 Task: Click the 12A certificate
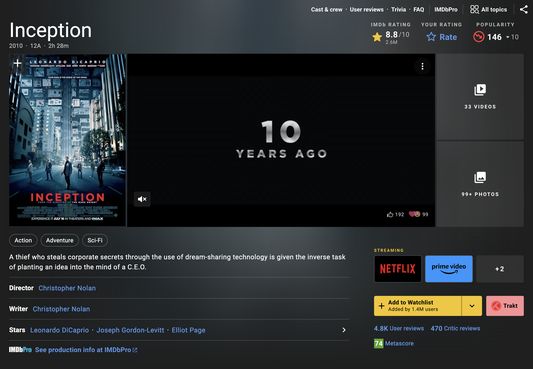[35, 46]
